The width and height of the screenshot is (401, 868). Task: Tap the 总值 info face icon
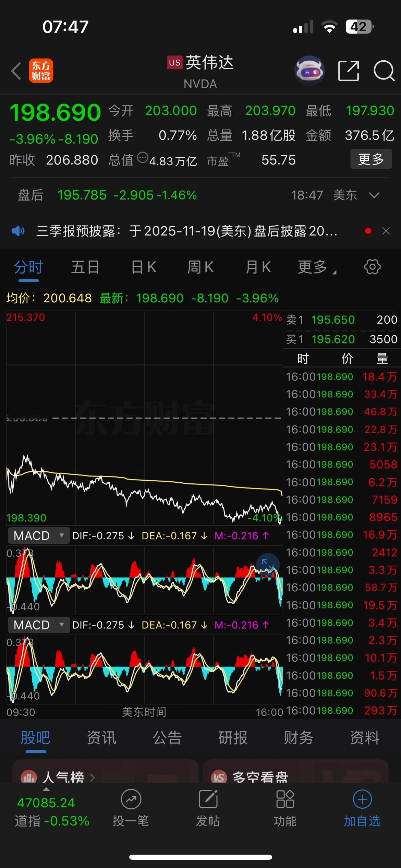point(143,158)
